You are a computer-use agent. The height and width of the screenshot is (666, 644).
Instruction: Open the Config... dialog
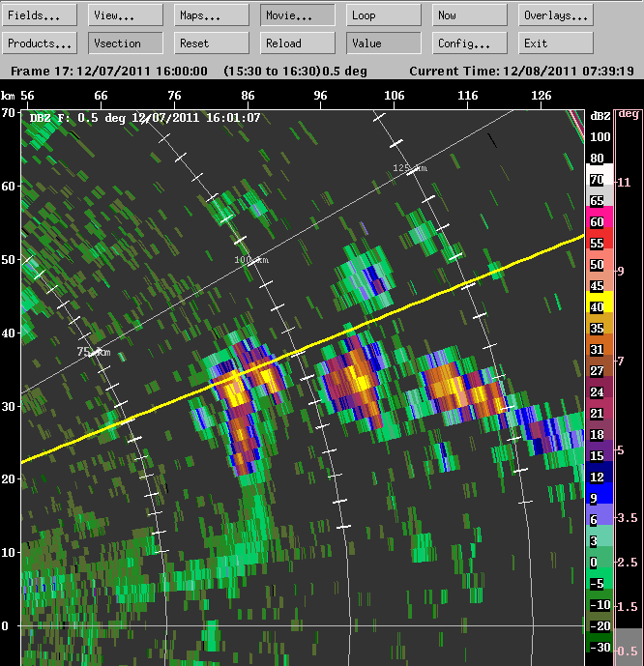tap(470, 43)
